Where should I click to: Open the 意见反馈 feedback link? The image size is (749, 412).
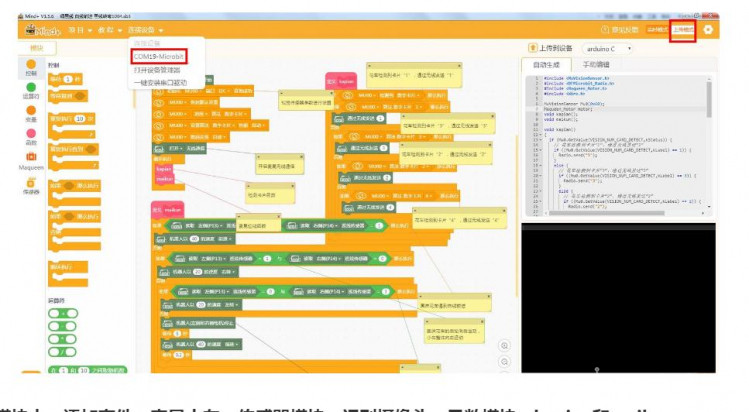[x=620, y=30]
